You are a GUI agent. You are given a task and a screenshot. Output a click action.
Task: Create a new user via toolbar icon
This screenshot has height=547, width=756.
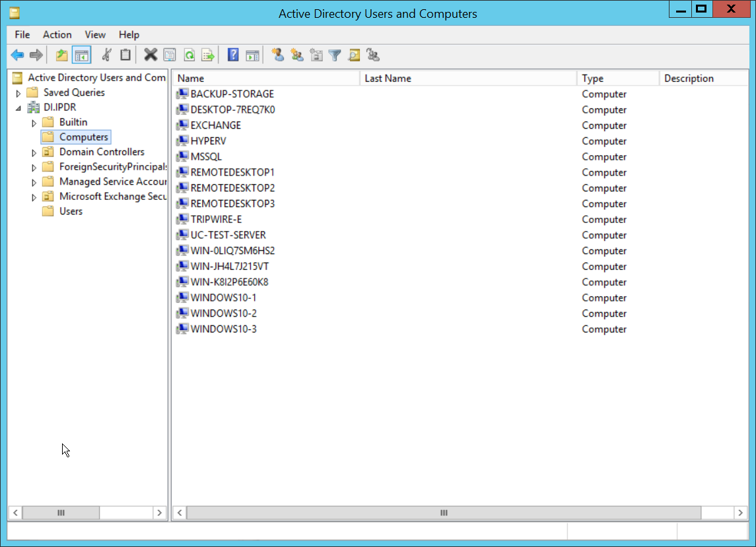click(x=278, y=55)
